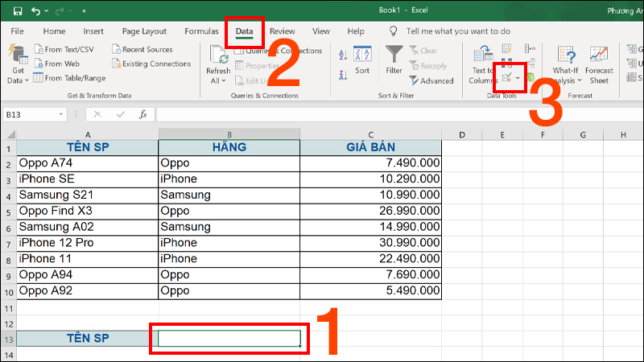Click the Advanced filter button
This screenshot has height=362, width=644.
(x=431, y=80)
